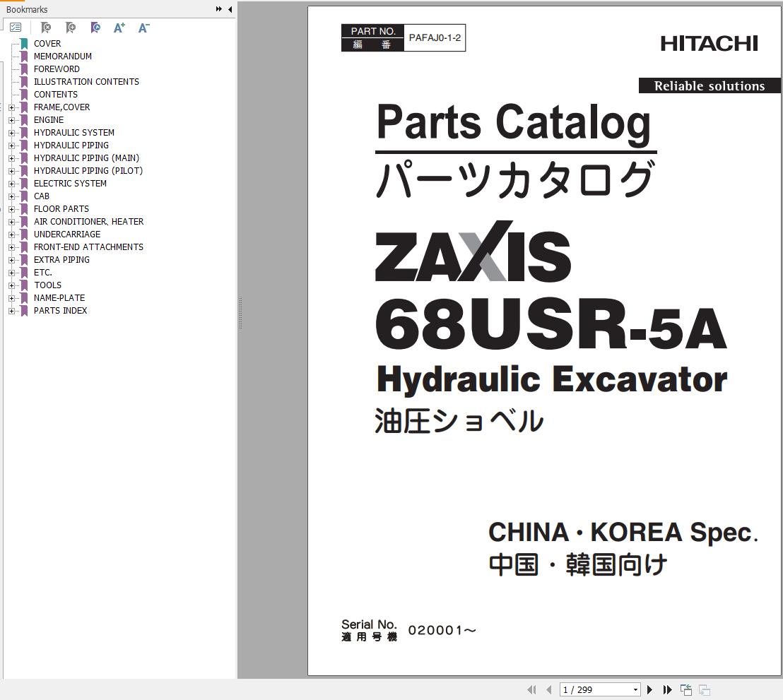Image resolution: width=783 pixels, height=700 pixels.
Task: Select the PARTS INDEX bookmark label
Action: click(61, 311)
